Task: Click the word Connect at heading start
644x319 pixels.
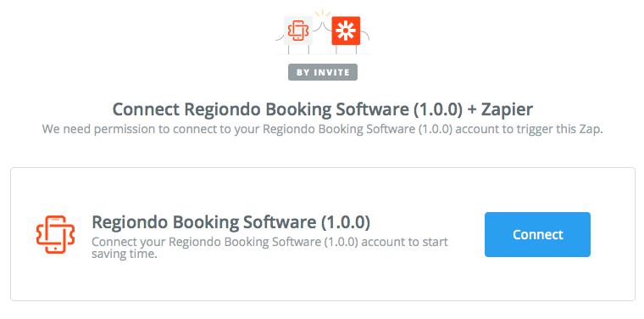Action: [146, 109]
